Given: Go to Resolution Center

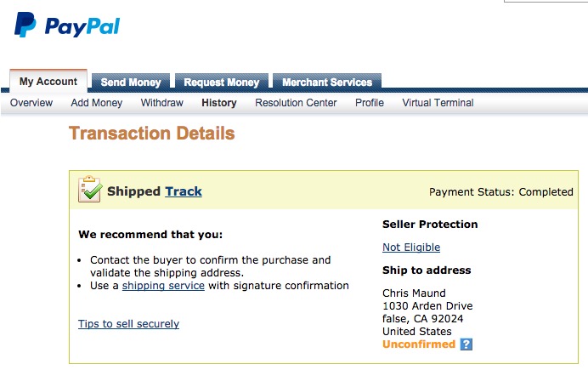Looking at the screenshot, I should tap(296, 103).
